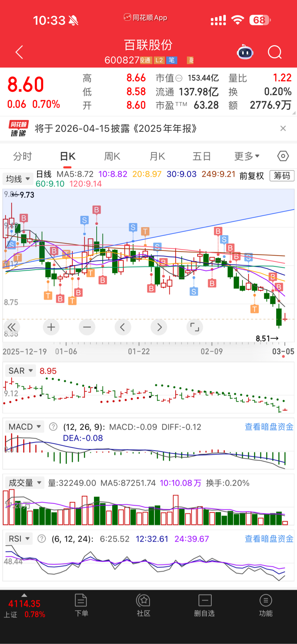
Task: Tap the 9.73 high price marker
Action: click(23, 195)
